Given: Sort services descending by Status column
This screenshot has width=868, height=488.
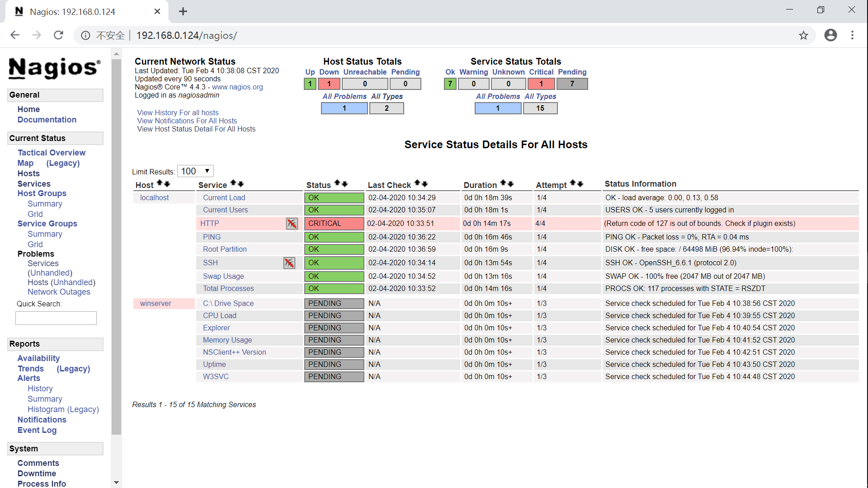Looking at the screenshot, I should click(345, 184).
